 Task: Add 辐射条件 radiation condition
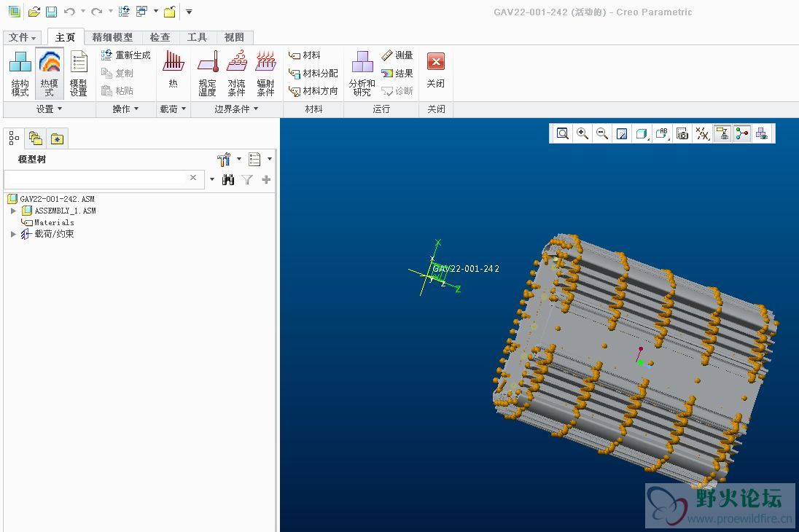[x=265, y=74]
